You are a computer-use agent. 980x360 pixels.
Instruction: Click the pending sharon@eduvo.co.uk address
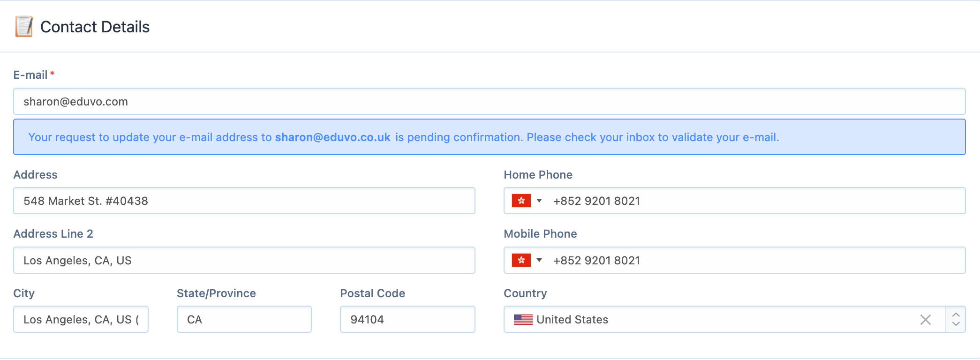point(333,137)
